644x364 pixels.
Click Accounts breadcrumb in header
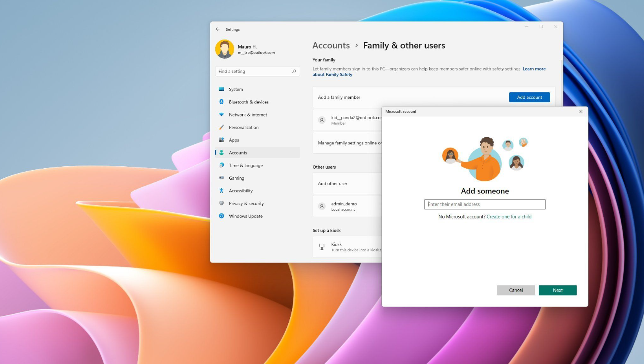pyautogui.click(x=331, y=46)
